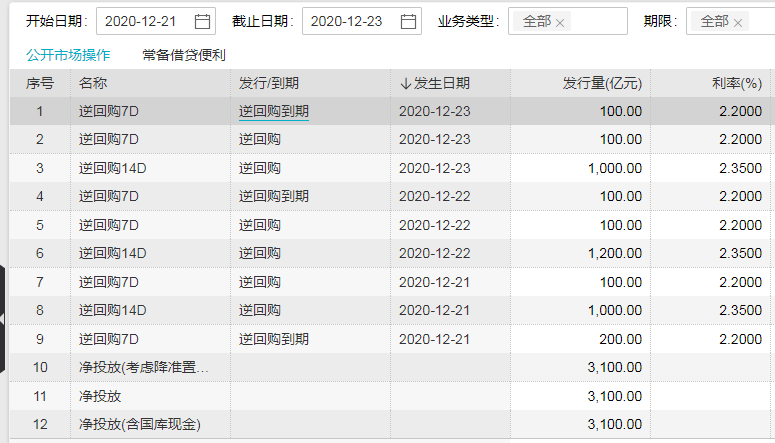Viewport: 775px width, 443px height.
Task: Click the 序号 column header
Action: click(x=40, y=83)
